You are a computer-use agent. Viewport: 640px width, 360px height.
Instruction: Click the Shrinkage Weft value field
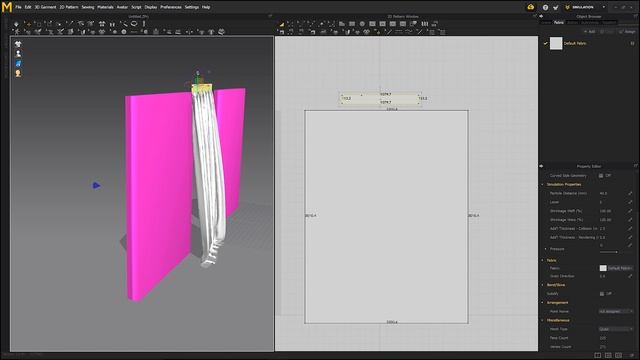coord(612,211)
